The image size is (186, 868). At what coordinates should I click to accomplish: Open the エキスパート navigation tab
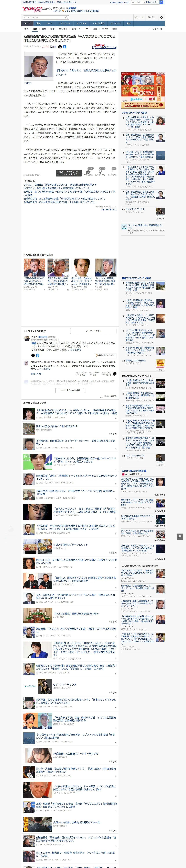(64, 24)
